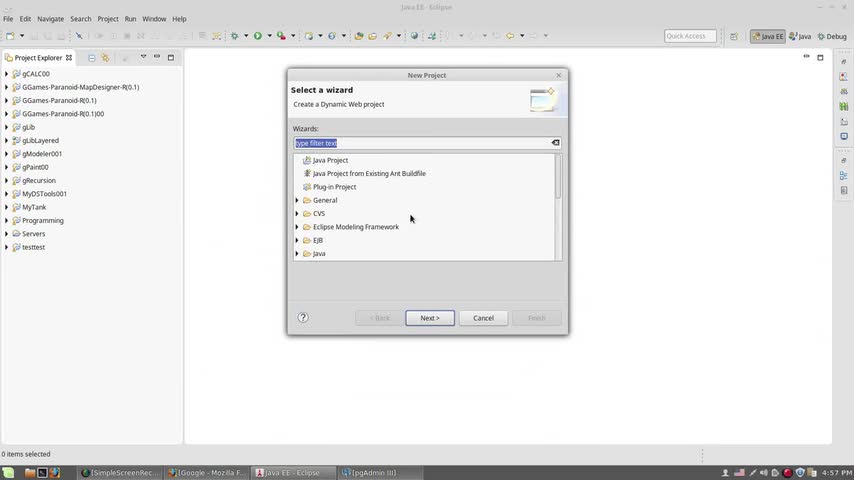The image size is (854, 480).
Task: Switch to the Java EE perspective
Action: 767,37
